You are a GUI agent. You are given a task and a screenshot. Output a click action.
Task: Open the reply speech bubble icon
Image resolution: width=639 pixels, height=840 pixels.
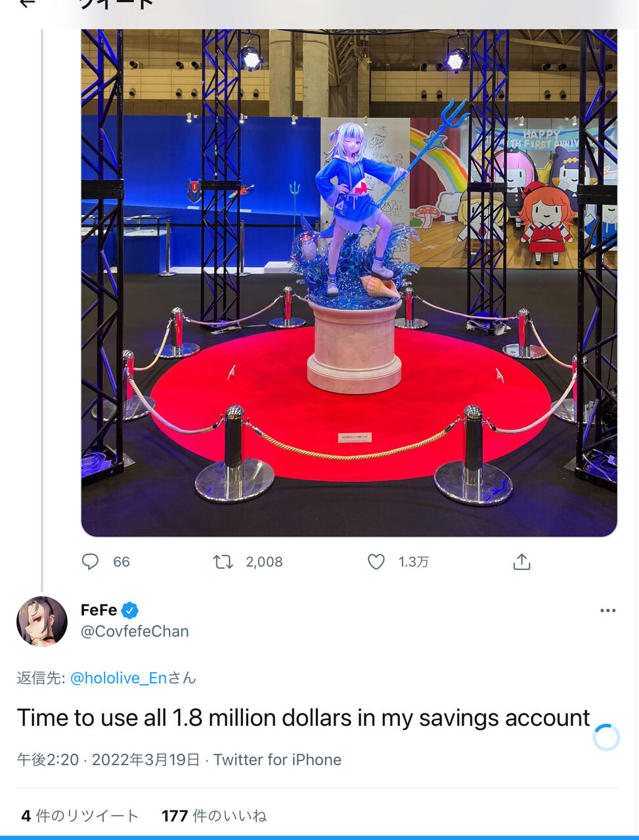[90, 562]
